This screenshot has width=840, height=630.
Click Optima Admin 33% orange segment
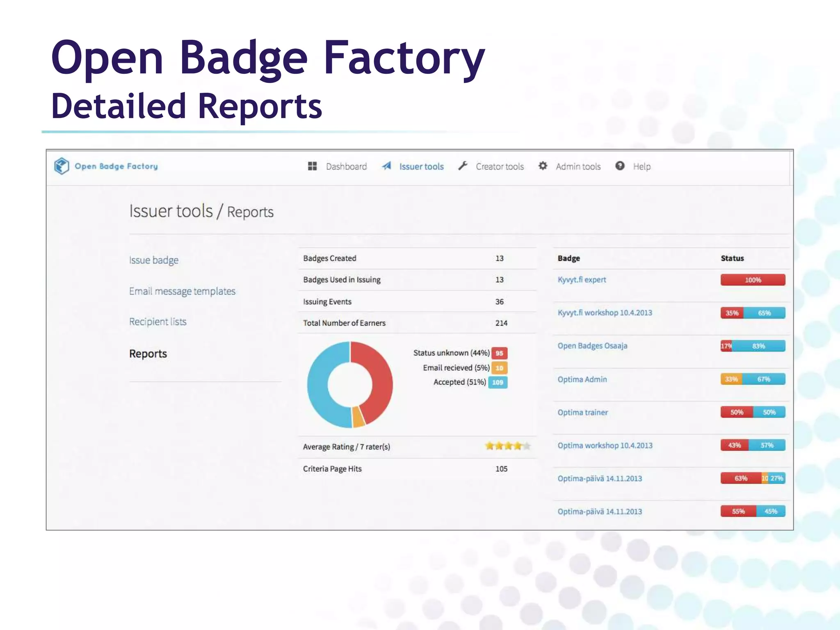click(731, 379)
